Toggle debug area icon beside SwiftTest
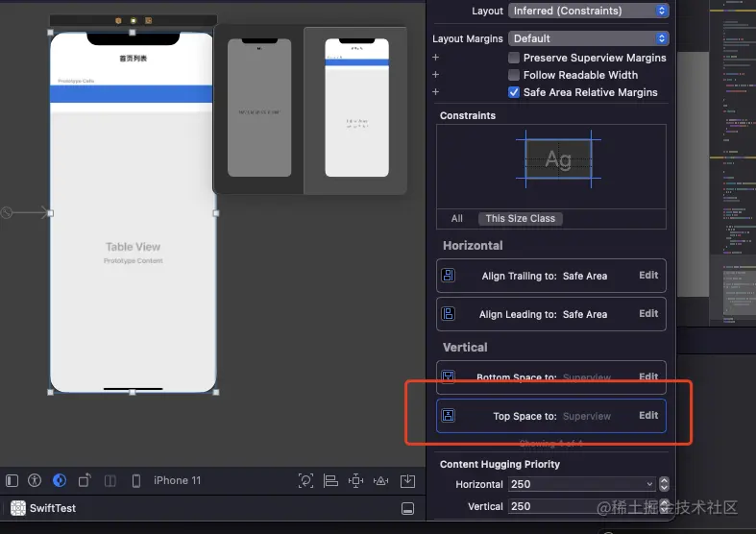The image size is (756, 534). (x=408, y=508)
